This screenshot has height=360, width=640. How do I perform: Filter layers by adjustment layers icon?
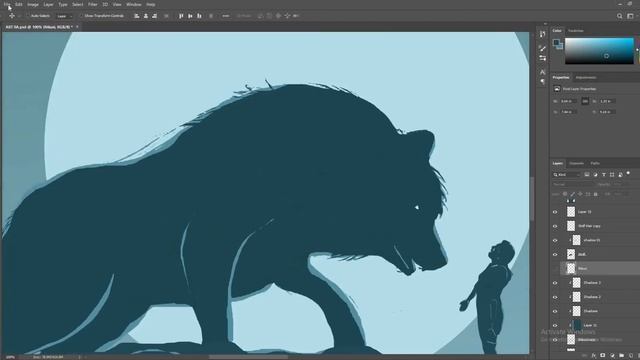click(595, 175)
